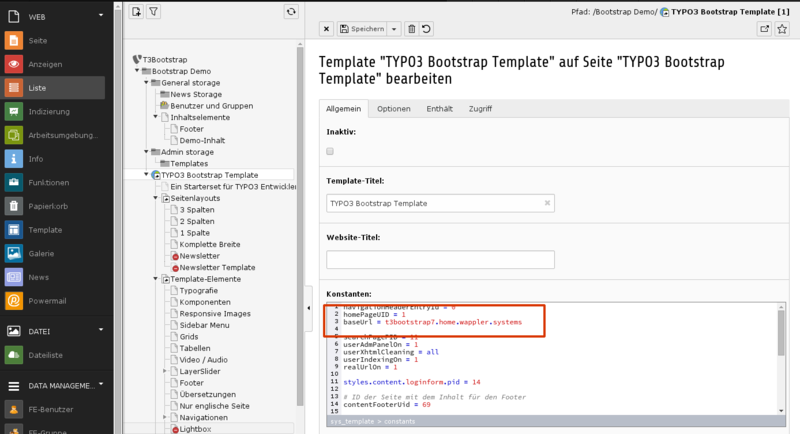Select TYPO3 Bootstrap Template page
This screenshot has width=800, height=434.
[210, 175]
